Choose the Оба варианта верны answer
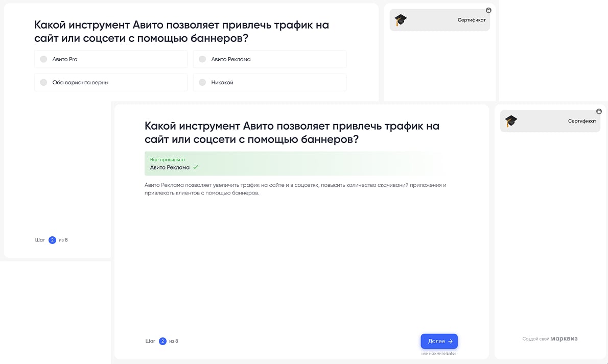The image size is (608, 364). [x=110, y=83]
